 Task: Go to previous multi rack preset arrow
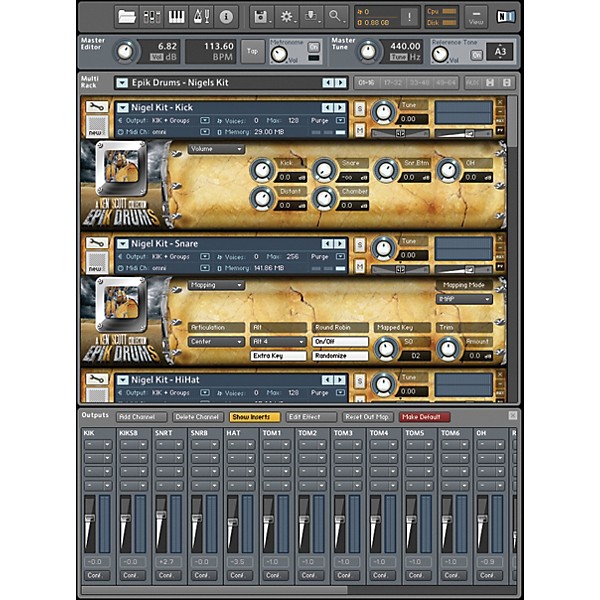point(328,83)
